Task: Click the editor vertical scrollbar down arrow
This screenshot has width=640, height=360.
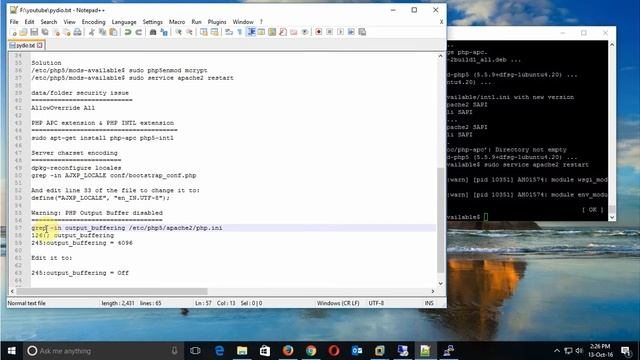Action: click(440, 283)
